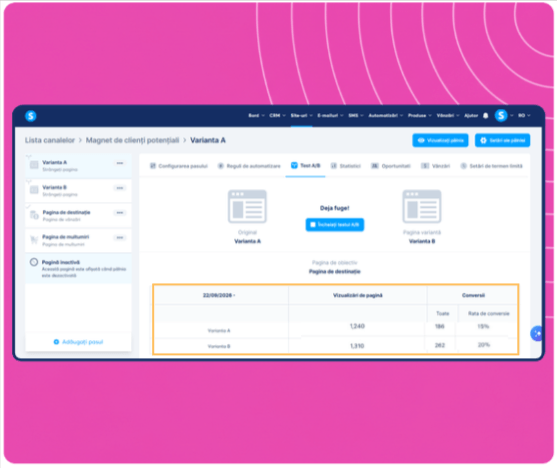Open more options for Pagina de mulțumiri

click(120, 237)
